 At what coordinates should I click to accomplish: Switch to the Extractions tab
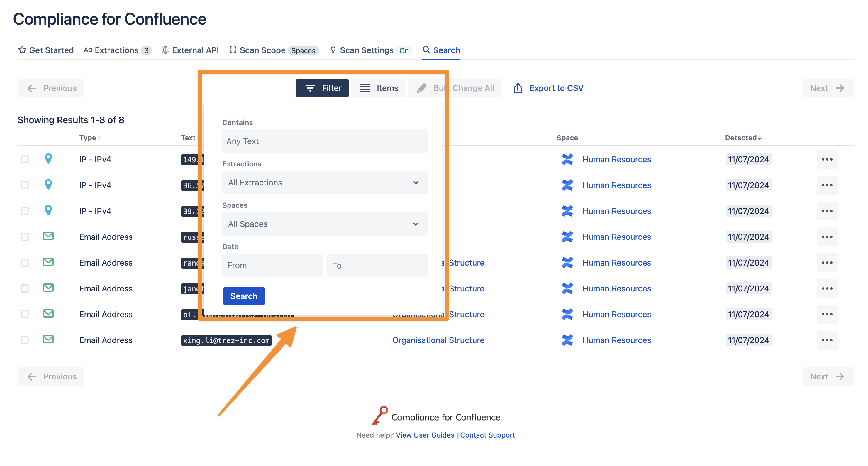tap(116, 50)
